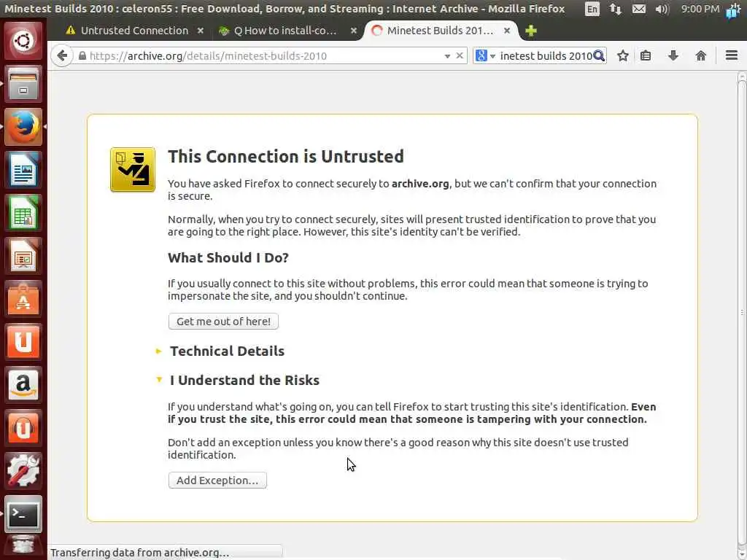Open the sound volume indicator

click(662, 9)
